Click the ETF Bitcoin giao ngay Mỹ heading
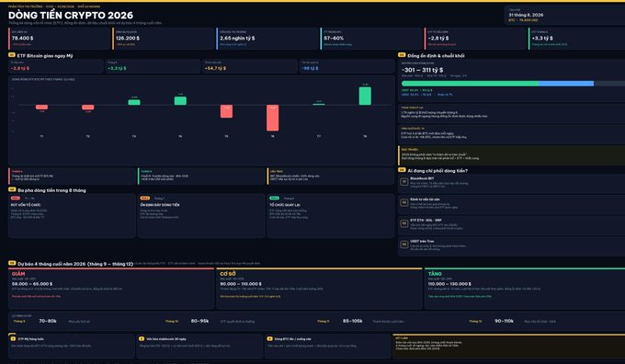Screen dimensions: 625x364 45,56
